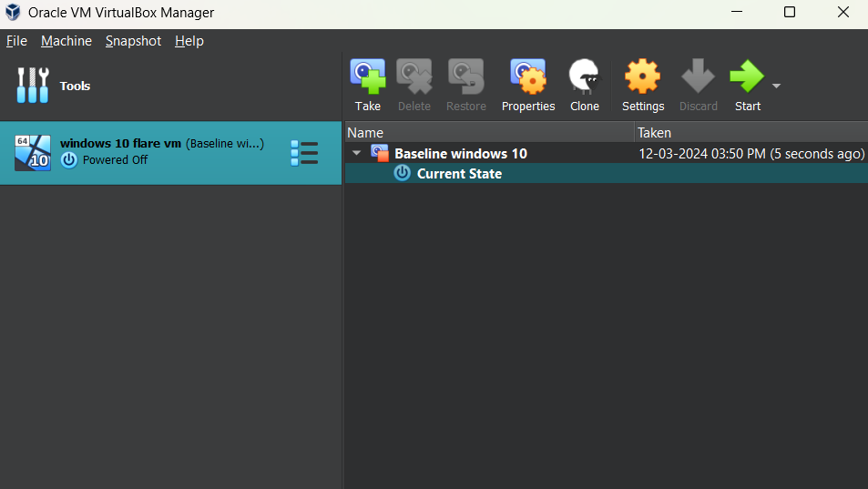Click the Taken column header
This screenshot has width=868, height=489.
click(x=751, y=133)
